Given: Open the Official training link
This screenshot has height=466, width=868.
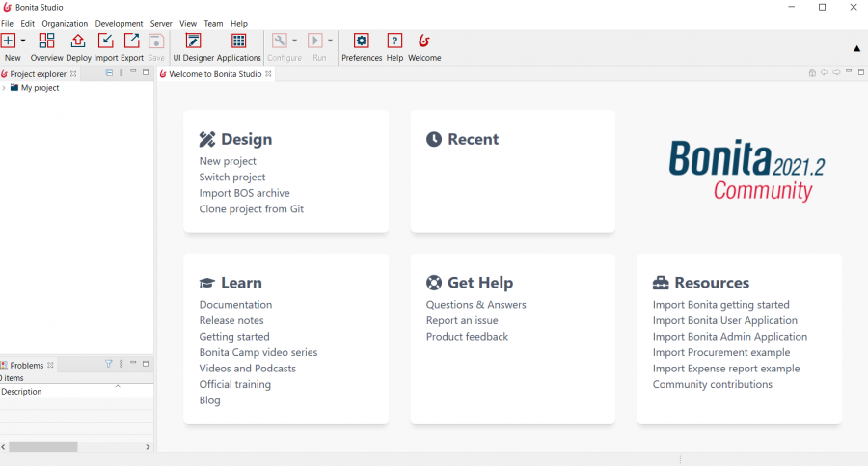Looking at the screenshot, I should (235, 385).
